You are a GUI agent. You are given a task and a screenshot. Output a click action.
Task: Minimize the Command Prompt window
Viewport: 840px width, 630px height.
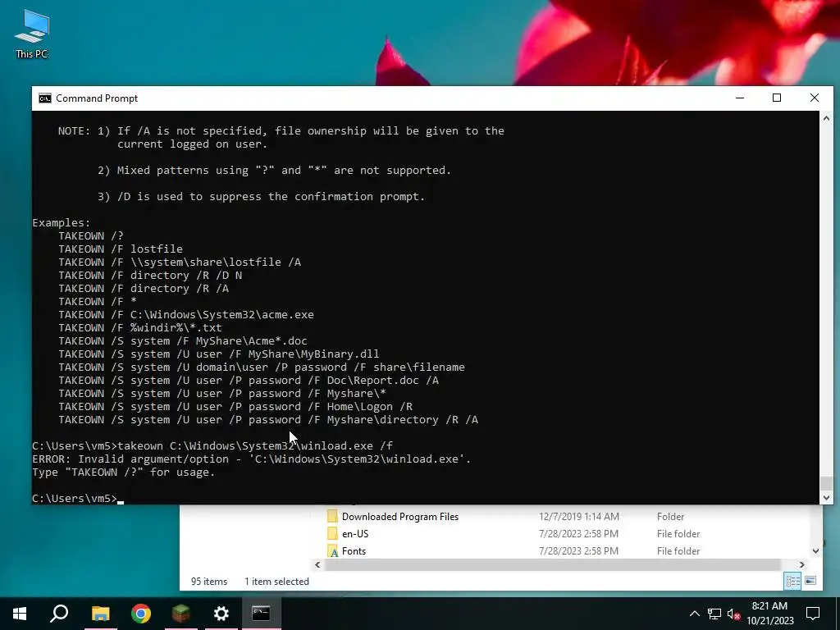(740, 98)
